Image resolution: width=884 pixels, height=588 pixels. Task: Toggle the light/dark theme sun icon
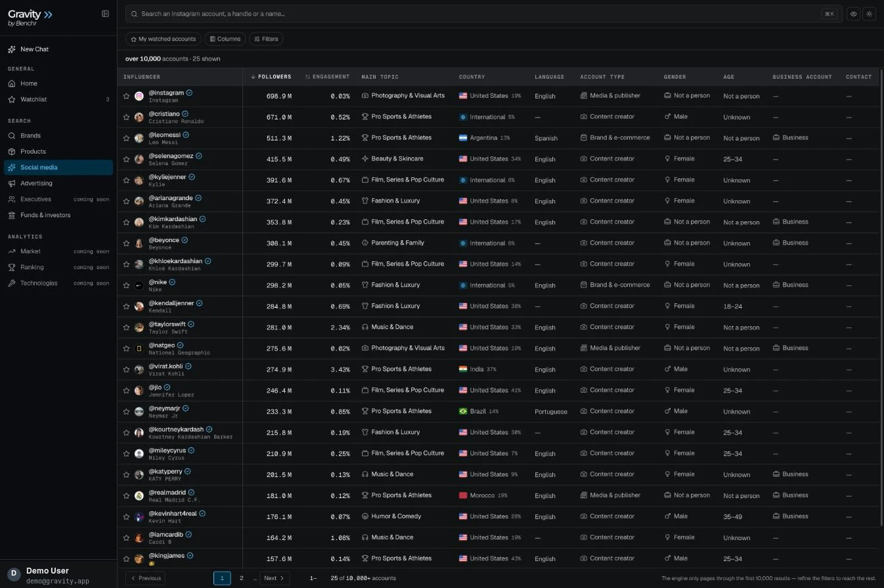click(870, 14)
